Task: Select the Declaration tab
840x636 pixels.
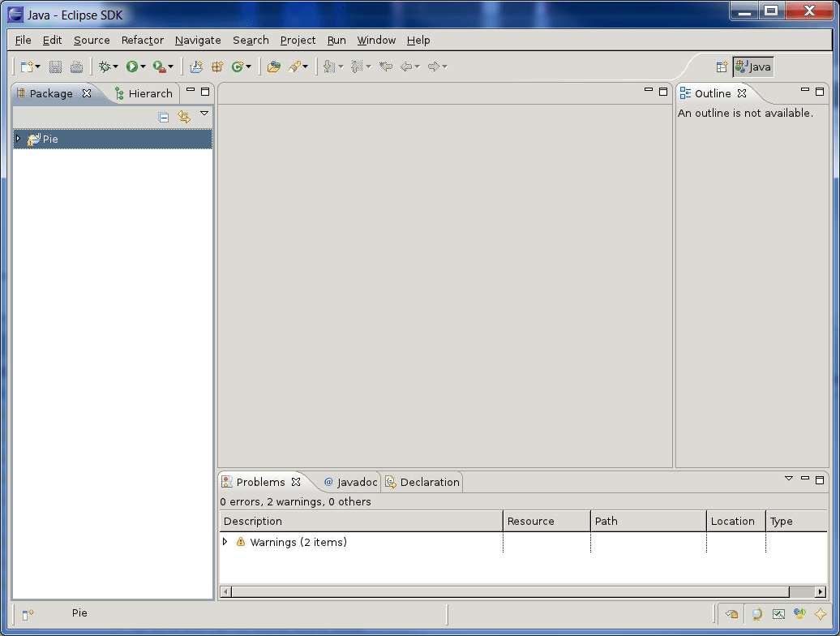Action: (428, 481)
